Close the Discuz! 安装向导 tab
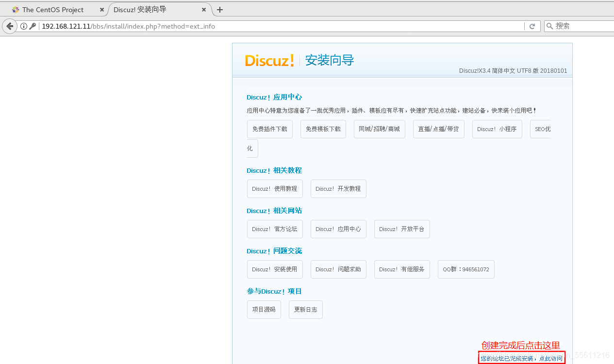Image resolution: width=614 pixels, height=364 pixels. pos(204,10)
